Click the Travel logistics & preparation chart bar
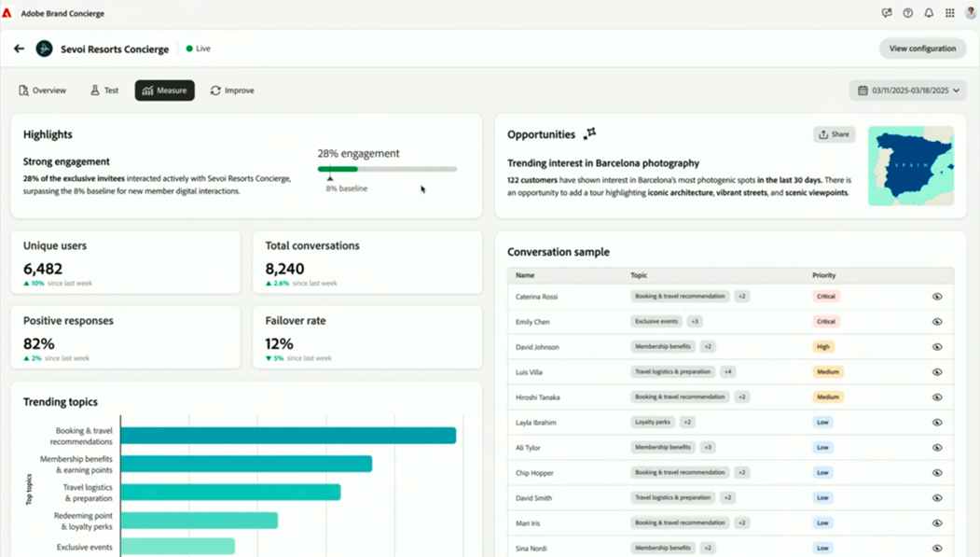The image size is (980, 557). pos(230,492)
